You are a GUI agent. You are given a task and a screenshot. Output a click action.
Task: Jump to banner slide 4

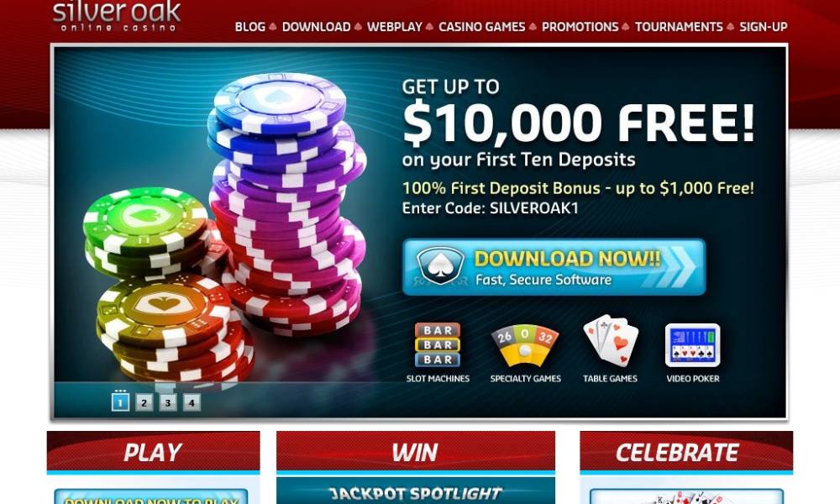pyautogui.click(x=192, y=402)
